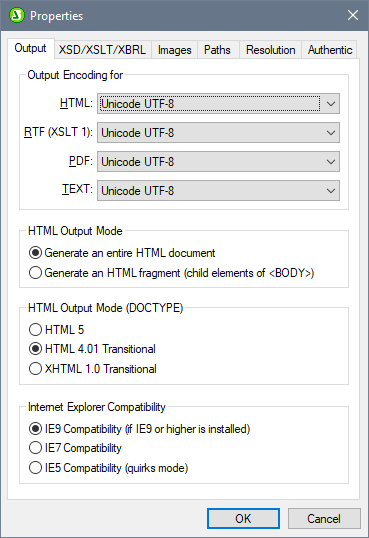Choose XHTML 1.0 Transitional doctype
The image size is (369, 538).
tap(93, 369)
